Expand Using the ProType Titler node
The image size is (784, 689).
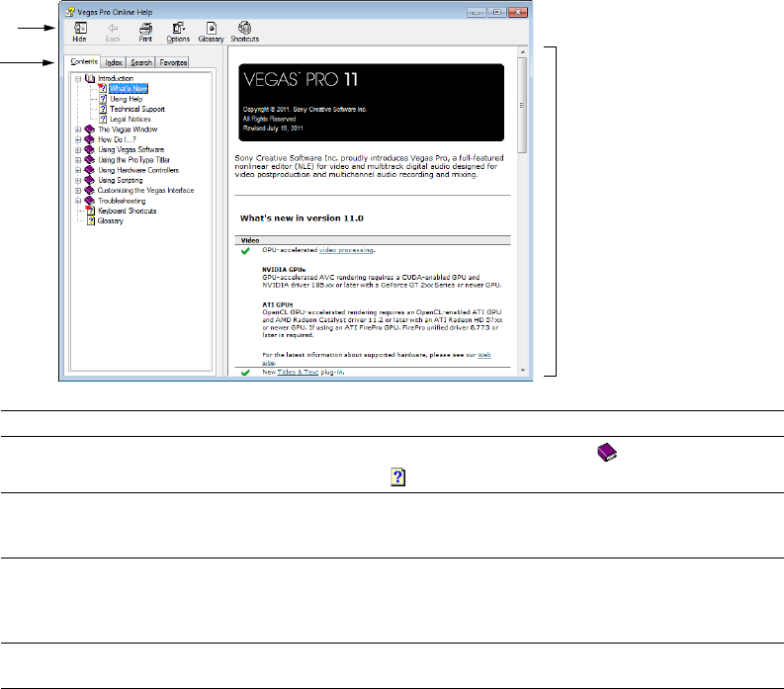click(x=78, y=160)
